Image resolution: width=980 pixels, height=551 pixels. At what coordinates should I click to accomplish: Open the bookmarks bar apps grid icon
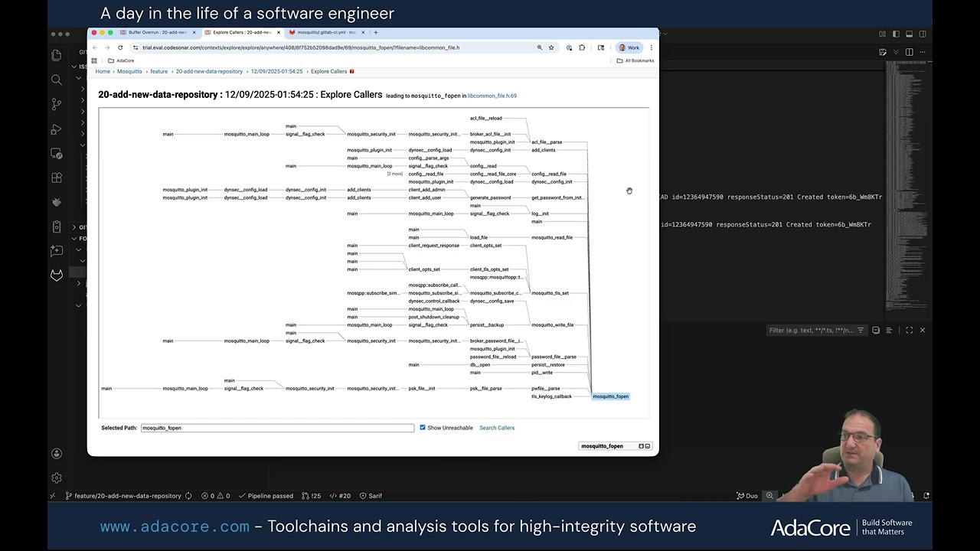(x=94, y=60)
